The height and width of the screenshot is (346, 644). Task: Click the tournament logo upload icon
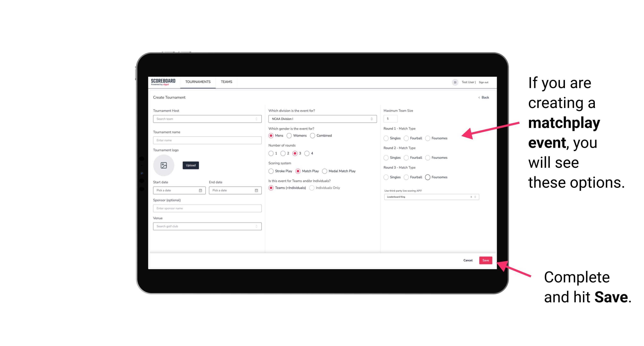(164, 165)
